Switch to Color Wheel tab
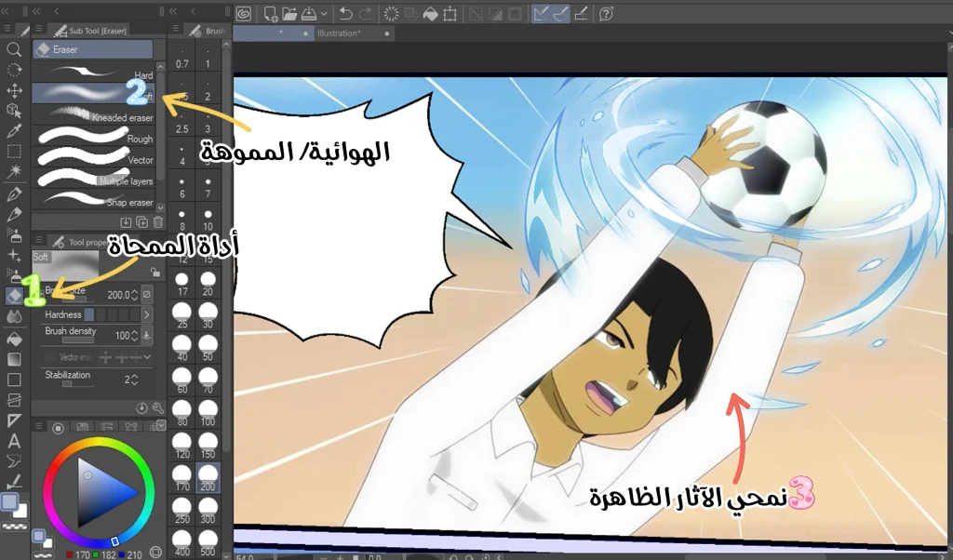The height and width of the screenshot is (560, 953). point(59,428)
